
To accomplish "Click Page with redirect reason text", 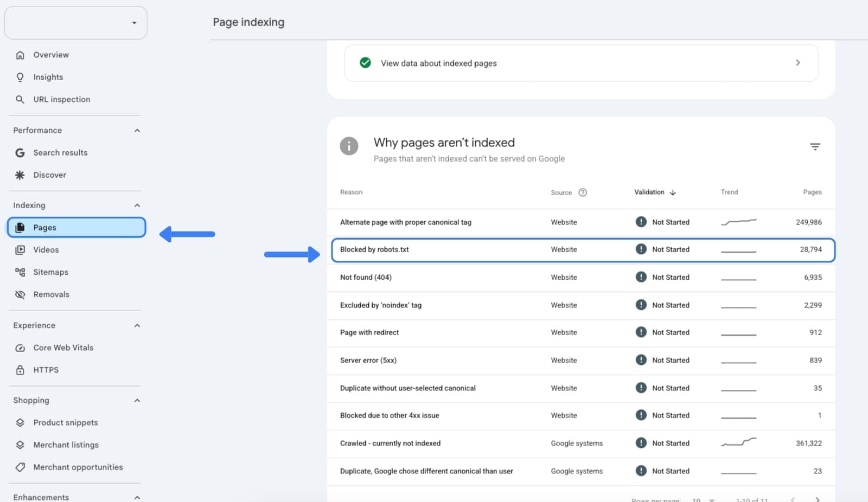I will click(x=369, y=333).
